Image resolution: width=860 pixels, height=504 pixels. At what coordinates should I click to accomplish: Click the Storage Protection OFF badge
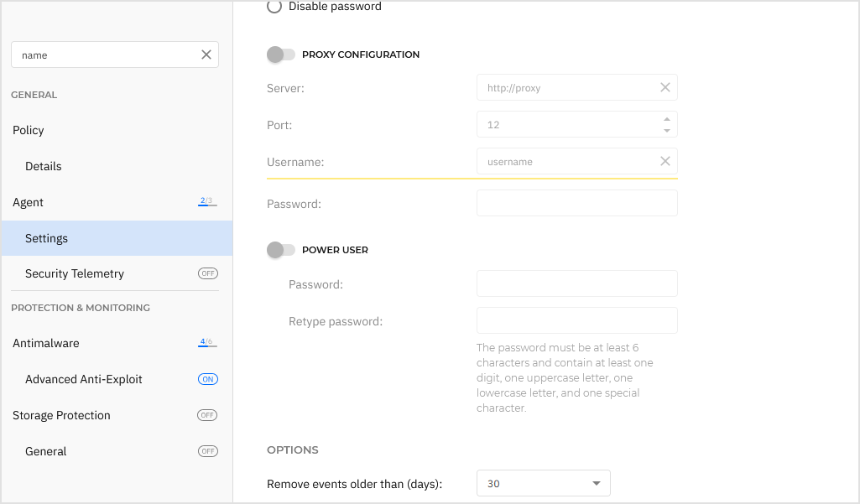[x=207, y=415]
